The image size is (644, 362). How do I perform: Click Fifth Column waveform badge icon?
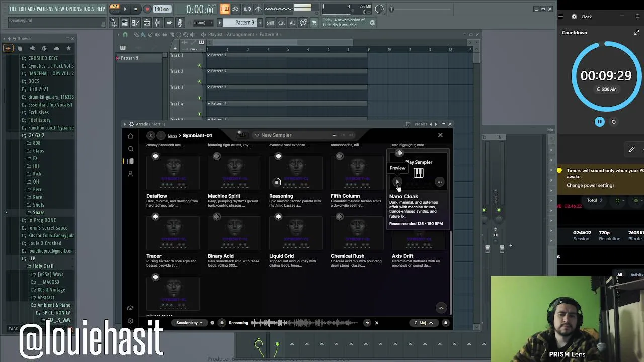tap(340, 156)
